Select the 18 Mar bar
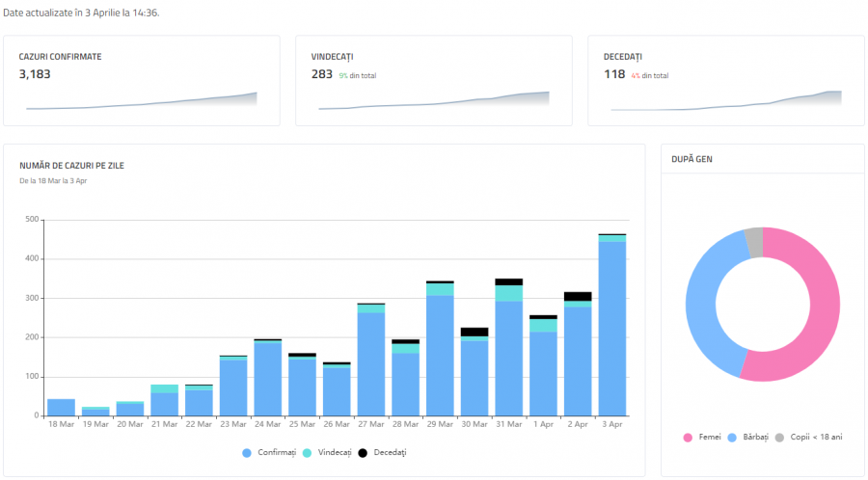This screenshot has height=480, width=868. [61, 407]
